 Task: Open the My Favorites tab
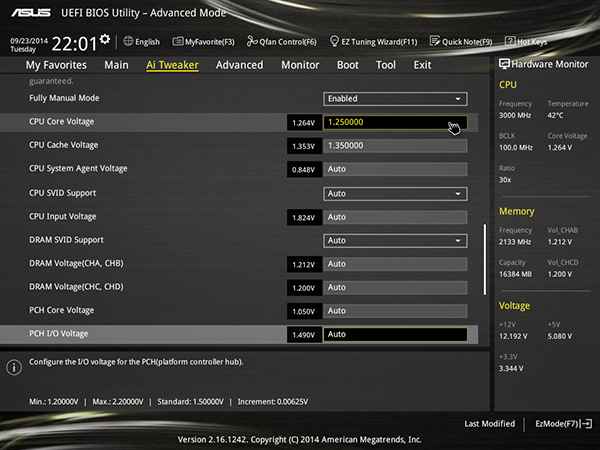pos(56,65)
